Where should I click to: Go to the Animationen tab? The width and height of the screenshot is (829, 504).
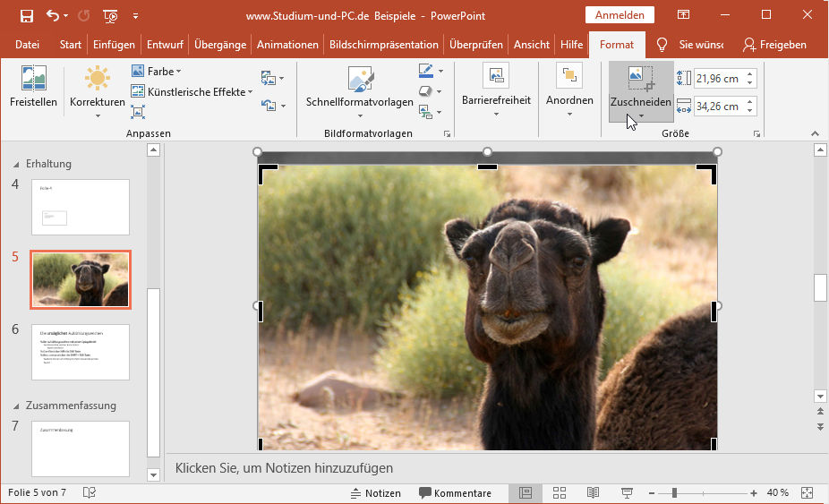(287, 45)
